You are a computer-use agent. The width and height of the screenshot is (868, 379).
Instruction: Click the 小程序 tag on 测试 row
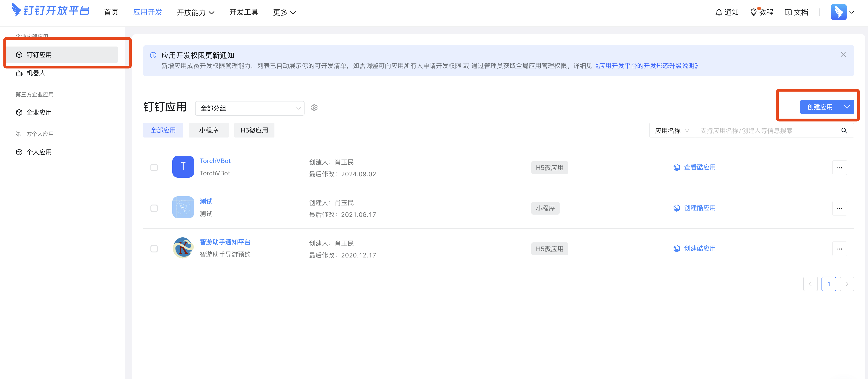click(545, 208)
